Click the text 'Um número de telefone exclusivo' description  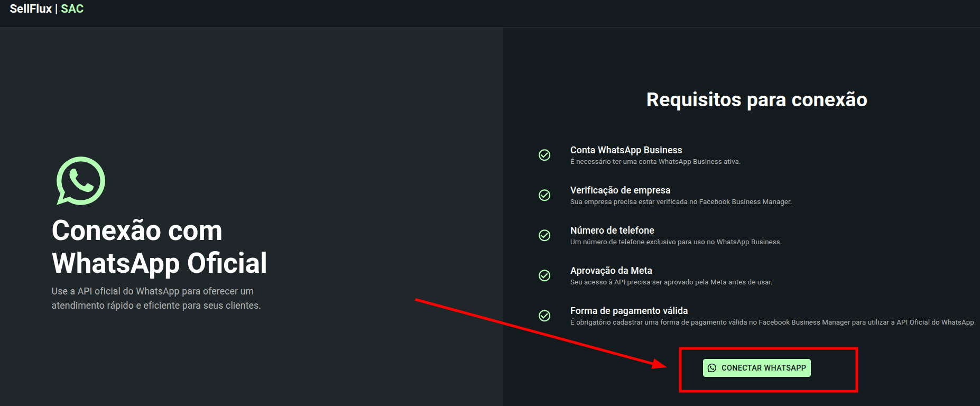(676, 242)
